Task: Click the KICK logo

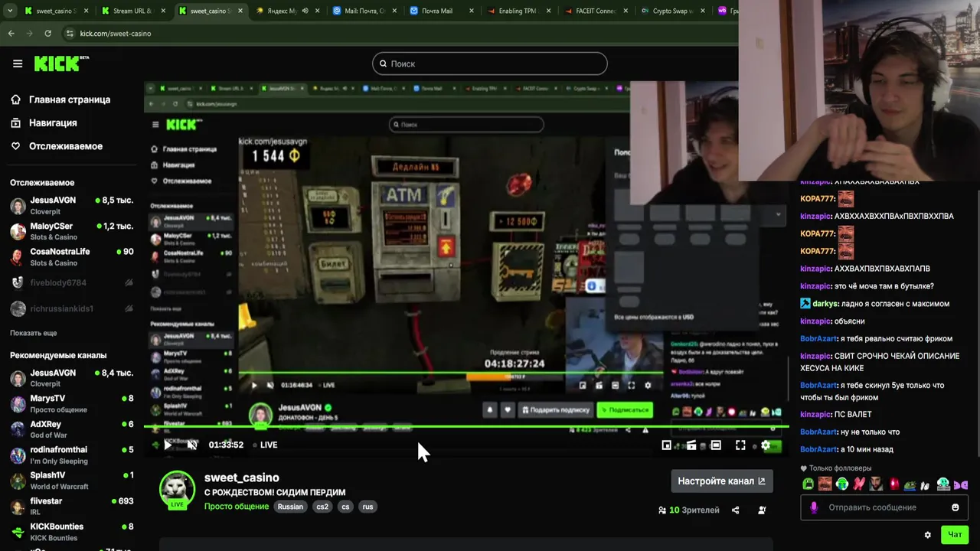Action: click(x=61, y=64)
